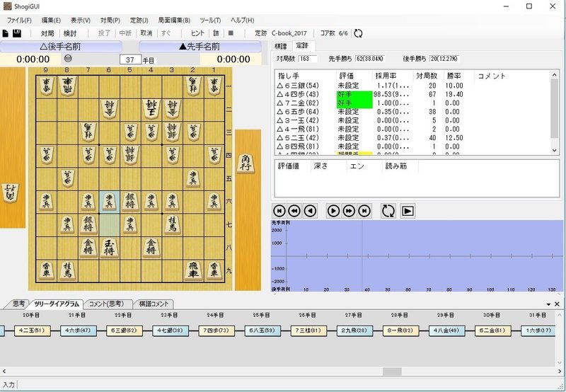Viewport: 566px width, 392px height.
Task: Switch to the 定跡 tab
Action: click(x=302, y=46)
